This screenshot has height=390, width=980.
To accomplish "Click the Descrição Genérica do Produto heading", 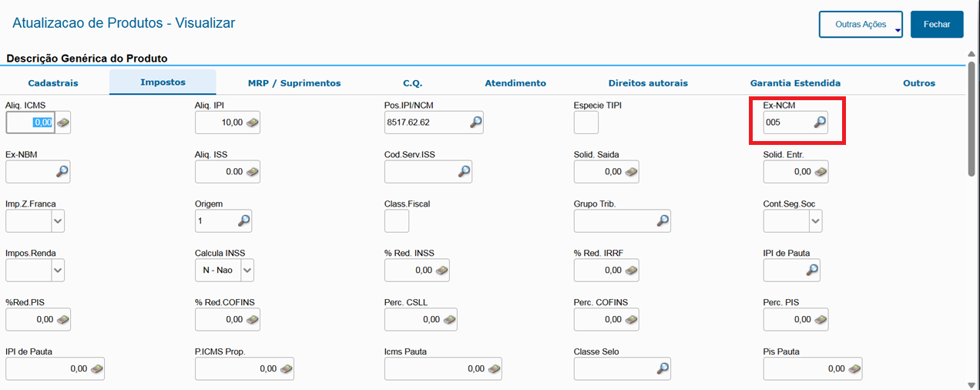I will click(x=87, y=59).
